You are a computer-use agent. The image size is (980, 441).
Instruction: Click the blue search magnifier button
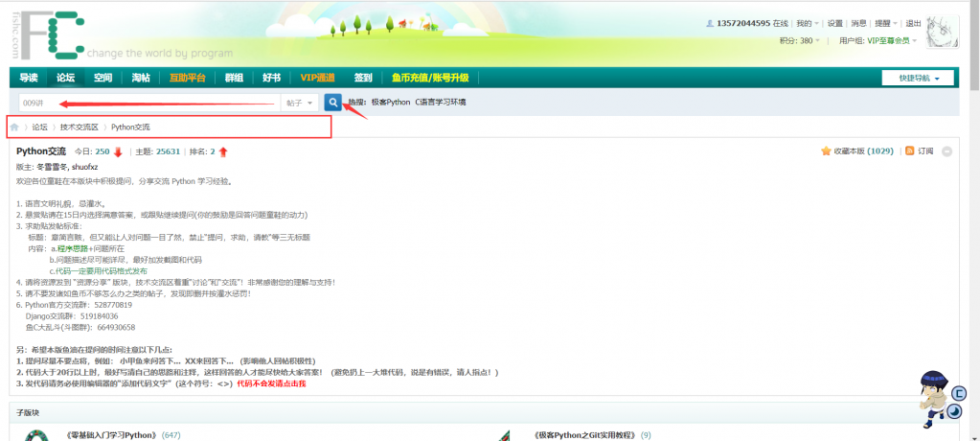332,103
